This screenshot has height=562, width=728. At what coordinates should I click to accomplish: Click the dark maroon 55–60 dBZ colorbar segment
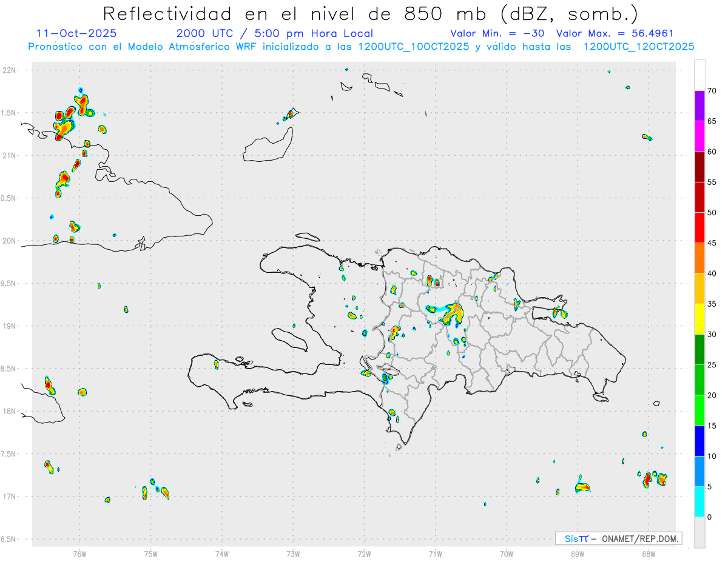(x=699, y=167)
